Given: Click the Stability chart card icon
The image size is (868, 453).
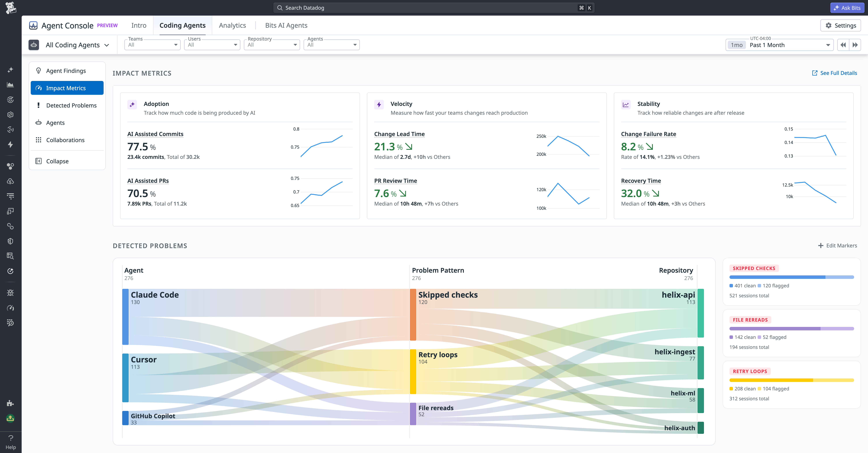Looking at the screenshot, I should click(626, 104).
